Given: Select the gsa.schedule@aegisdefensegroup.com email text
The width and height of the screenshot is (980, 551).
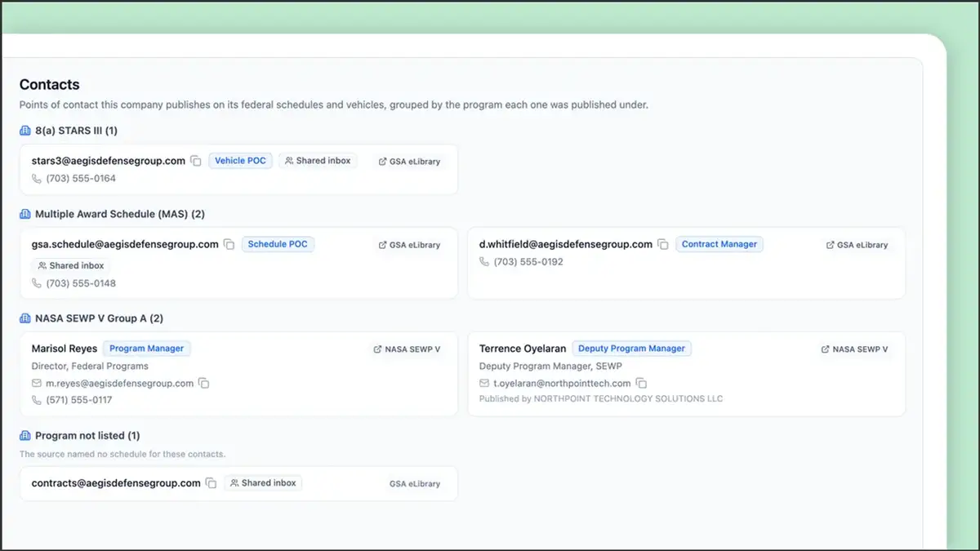Looking at the screenshot, I should pos(125,244).
